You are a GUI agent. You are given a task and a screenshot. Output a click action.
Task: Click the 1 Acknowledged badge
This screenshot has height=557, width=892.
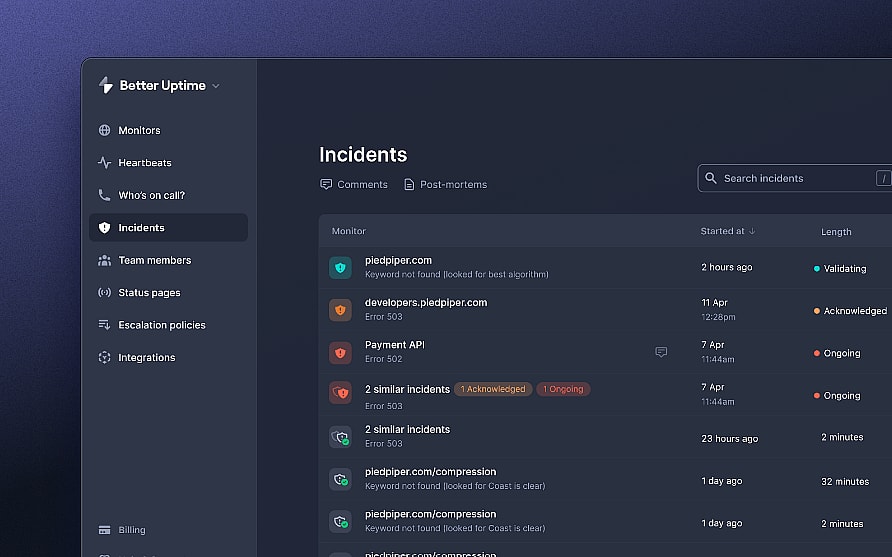click(x=493, y=389)
